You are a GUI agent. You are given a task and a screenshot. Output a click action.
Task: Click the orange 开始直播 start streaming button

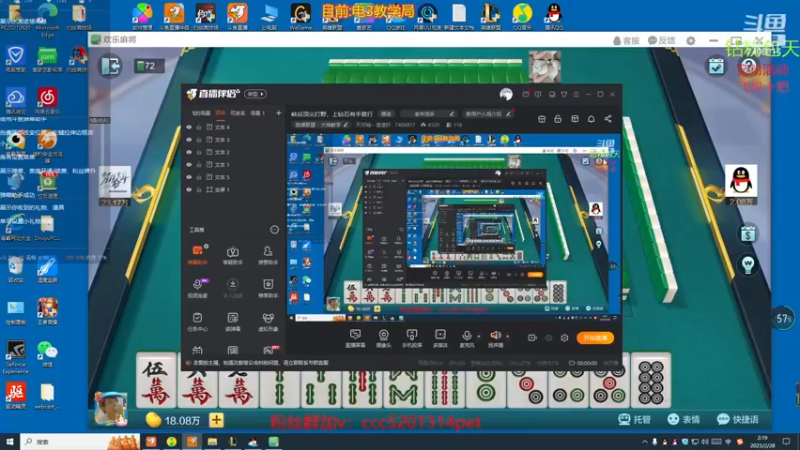[595, 338]
